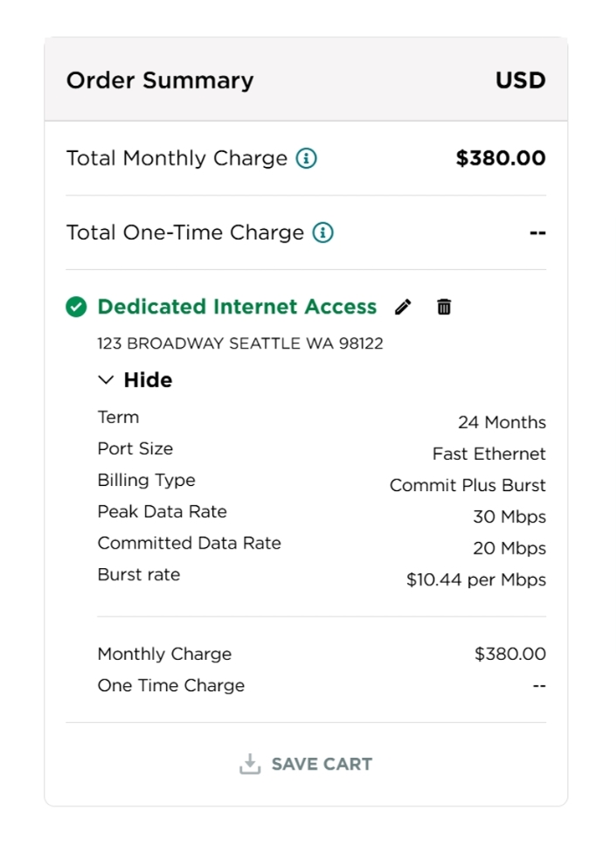Image resolution: width=616 pixels, height=846 pixels.
Task: Select the bold $380.00 total monthly amount
Action: 501,158
